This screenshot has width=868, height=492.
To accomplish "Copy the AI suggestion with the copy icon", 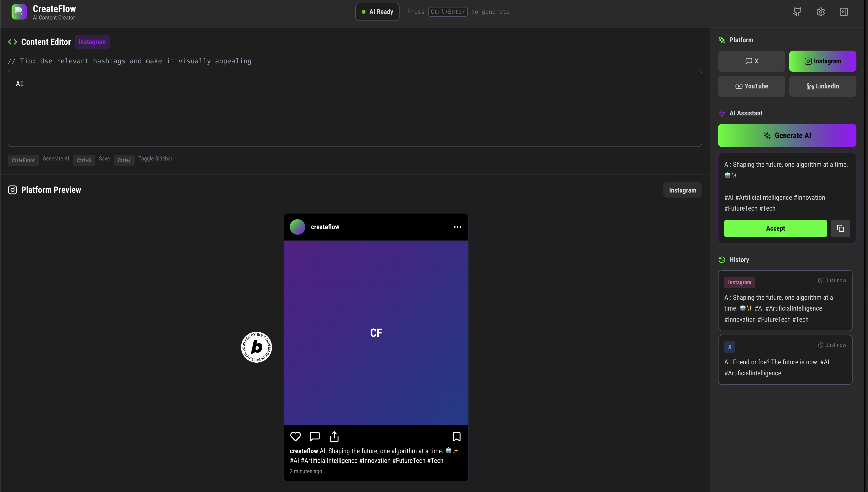I will [x=840, y=228].
